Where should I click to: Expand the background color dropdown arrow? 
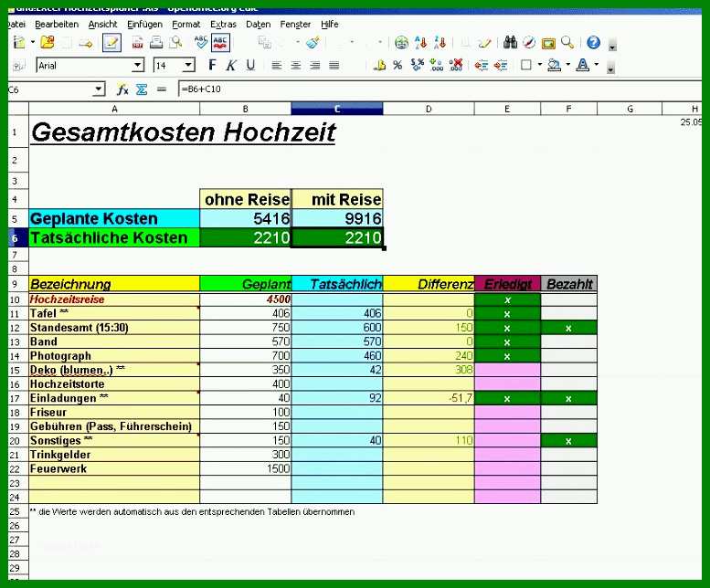567,65
